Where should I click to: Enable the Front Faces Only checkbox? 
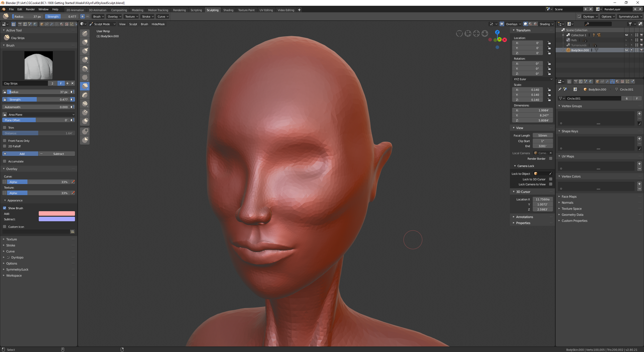(x=5, y=141)
